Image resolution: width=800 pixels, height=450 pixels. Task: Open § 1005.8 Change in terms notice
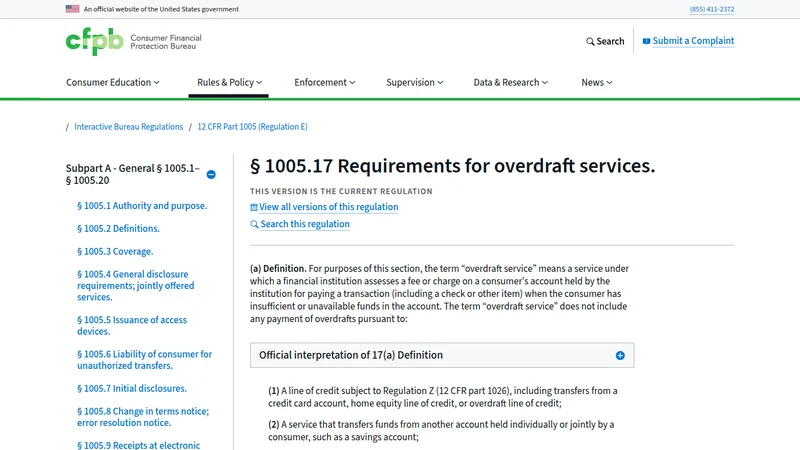[x=143, y=417]
